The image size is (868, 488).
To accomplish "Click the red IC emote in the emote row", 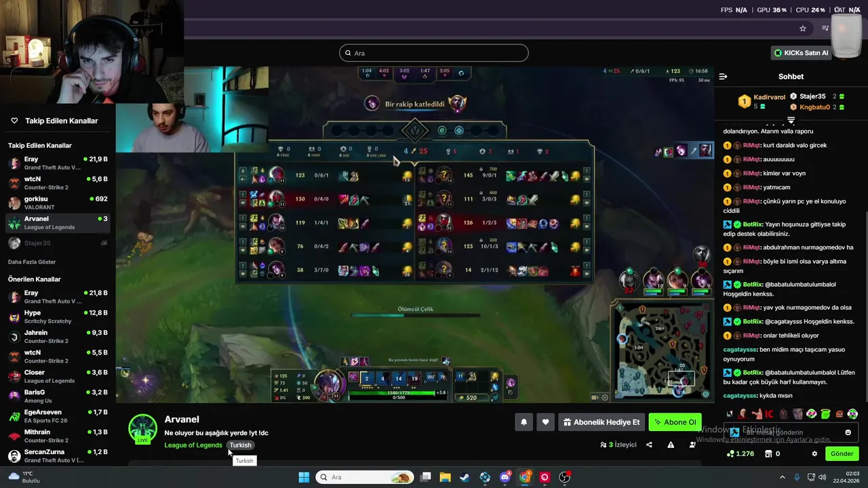I will [770, 414].
